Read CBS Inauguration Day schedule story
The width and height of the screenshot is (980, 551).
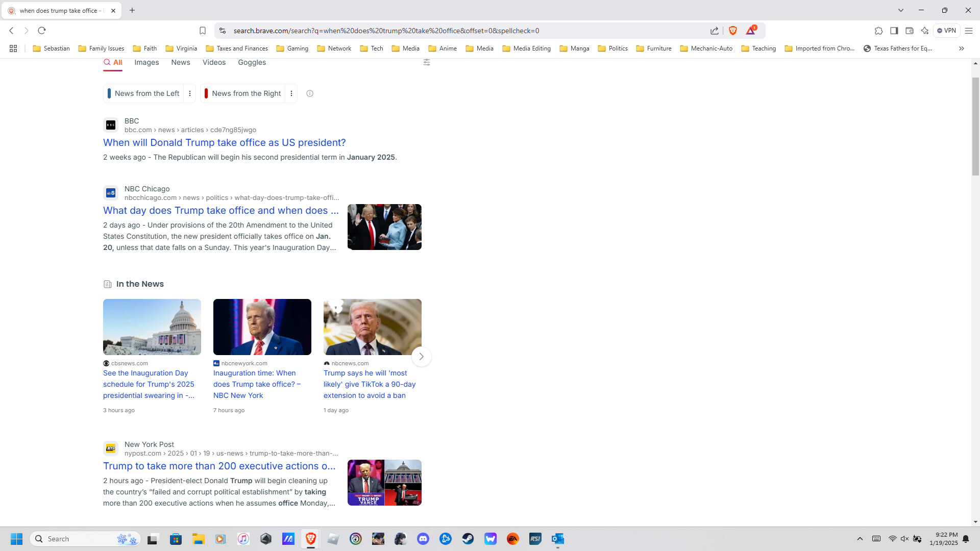tap(149, 384)
